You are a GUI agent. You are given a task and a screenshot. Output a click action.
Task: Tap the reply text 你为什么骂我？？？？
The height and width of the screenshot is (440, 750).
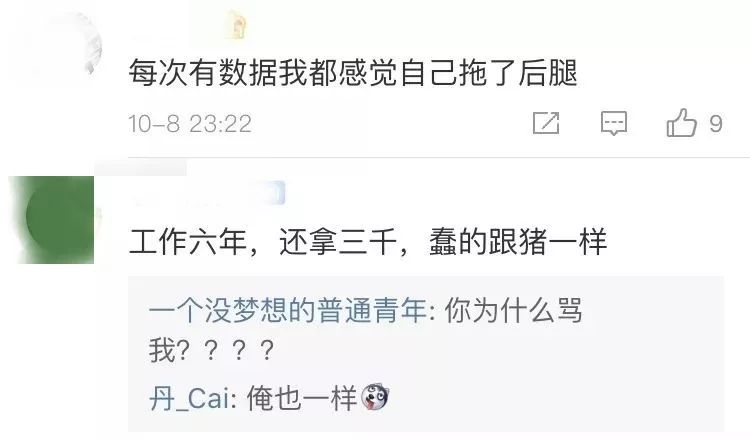click(365, 330)
